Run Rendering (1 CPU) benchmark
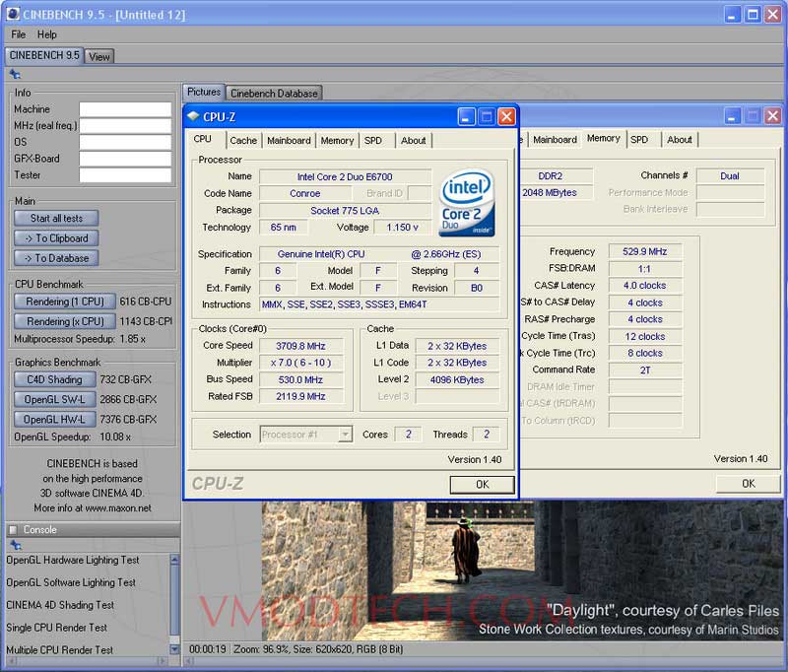 (x=65, y=302)
